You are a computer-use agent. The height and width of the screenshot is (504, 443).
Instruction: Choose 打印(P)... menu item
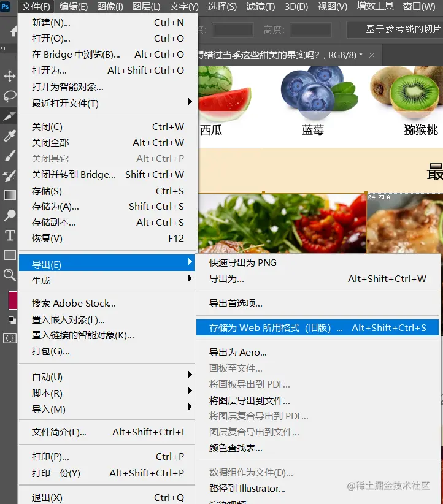coord(108,457)
